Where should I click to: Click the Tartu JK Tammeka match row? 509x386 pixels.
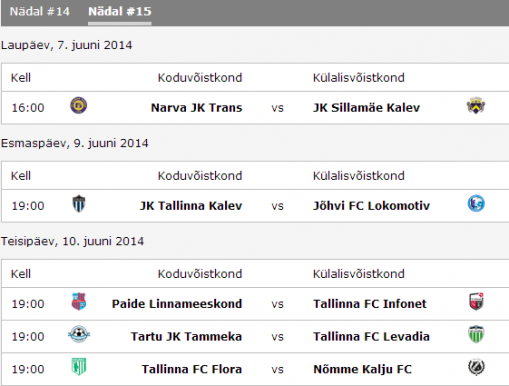click(255, 336)
